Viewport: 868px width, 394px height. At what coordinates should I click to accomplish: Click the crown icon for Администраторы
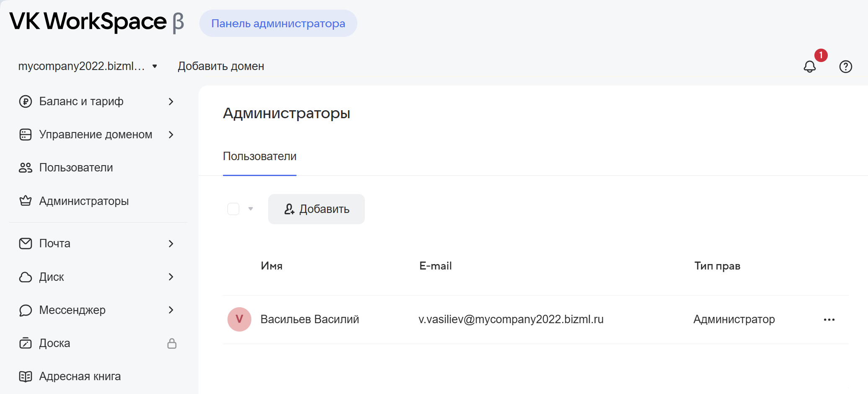pyautogui.click(x=26, y=201)
